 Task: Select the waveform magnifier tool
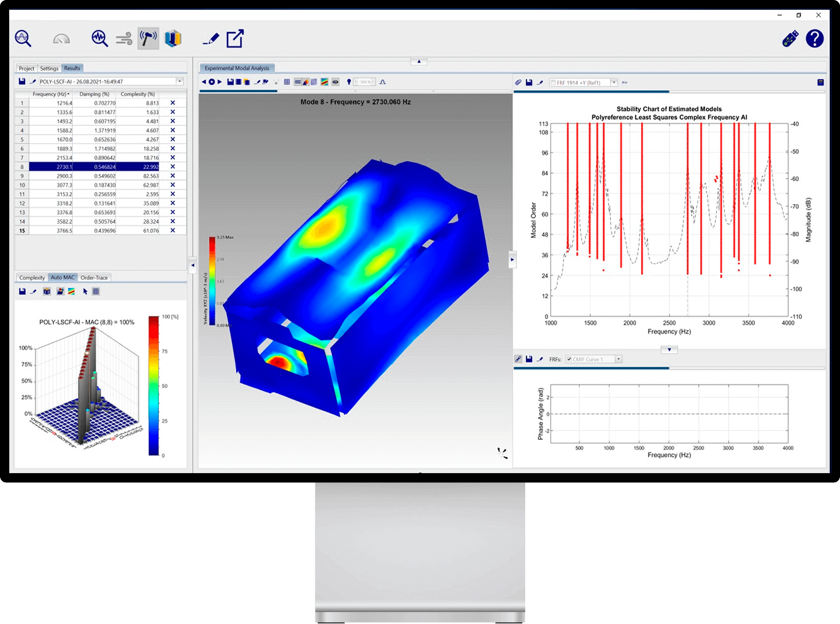pyautogui.click(x=100, y=39)
